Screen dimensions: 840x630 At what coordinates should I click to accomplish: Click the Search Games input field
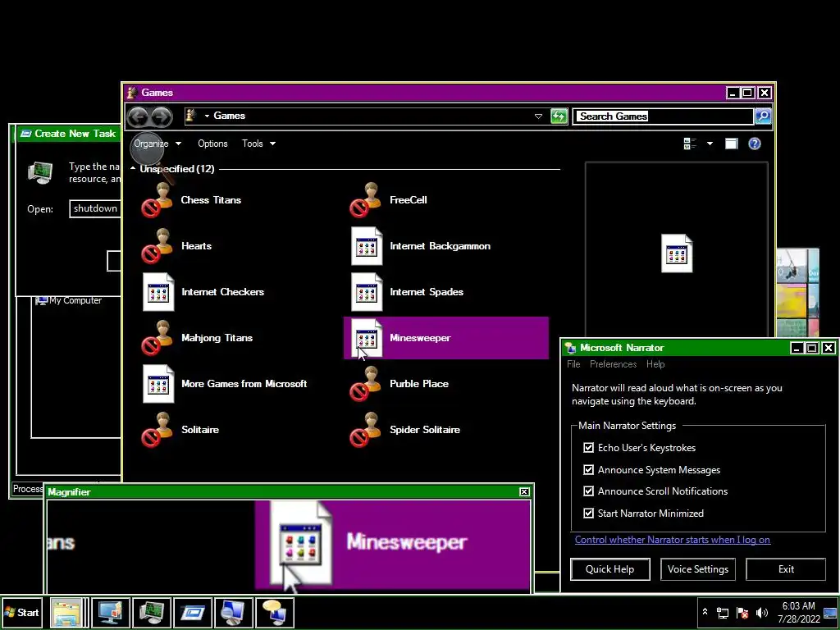click(663, 116)
